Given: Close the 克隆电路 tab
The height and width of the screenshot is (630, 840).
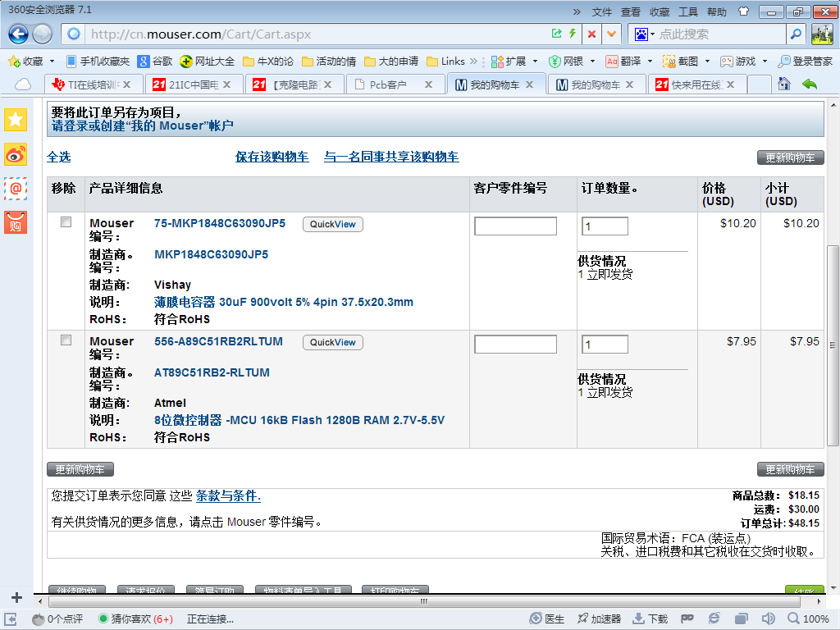Looking at the screenshot, I should point(327,84).
